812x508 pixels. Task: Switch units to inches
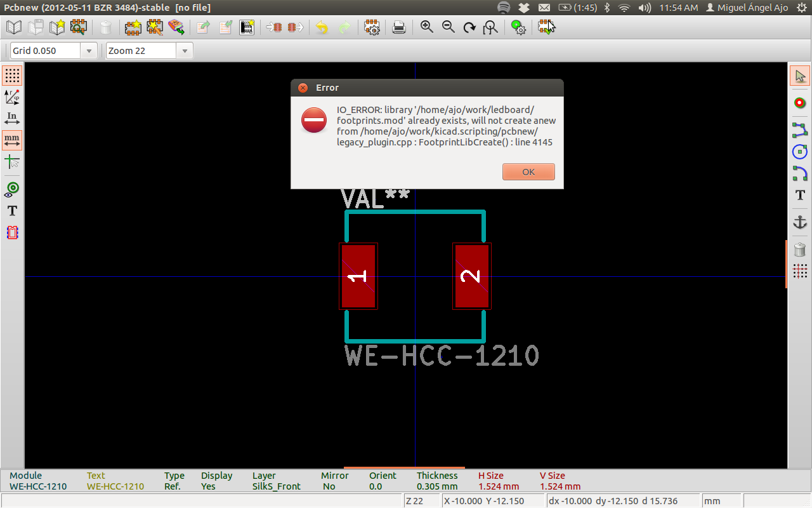tap(12, 118)
